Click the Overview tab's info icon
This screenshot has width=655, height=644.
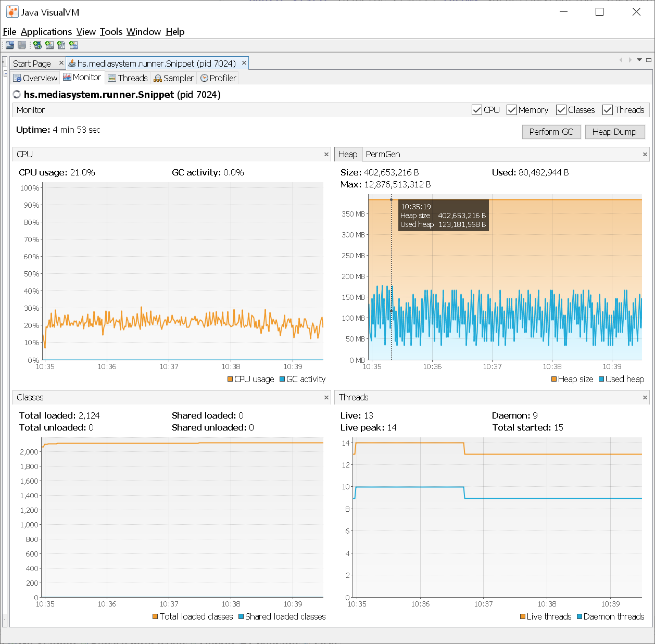coord(17,78)
